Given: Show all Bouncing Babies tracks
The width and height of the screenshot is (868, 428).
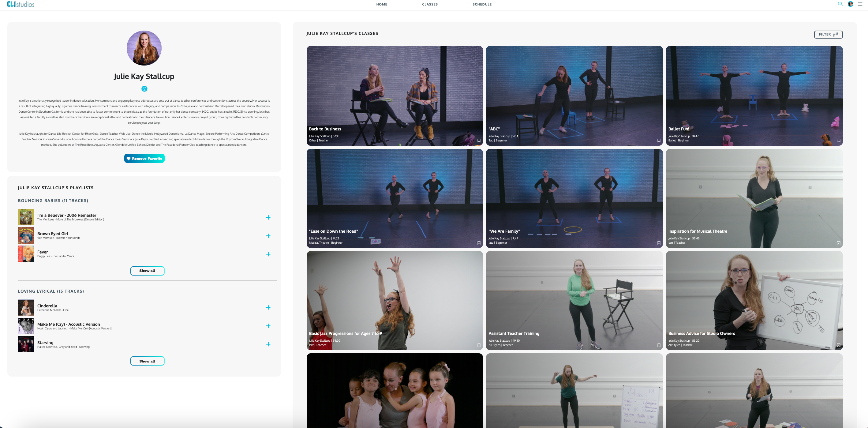Looking at the screenshot, I should tap(147, 271).
